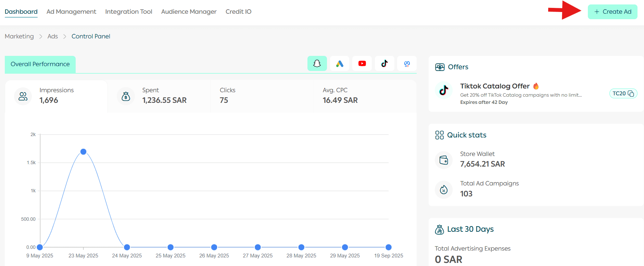644x266 pixels.
Task: Go to the Credit IO tab
Action: coord(238,12)
